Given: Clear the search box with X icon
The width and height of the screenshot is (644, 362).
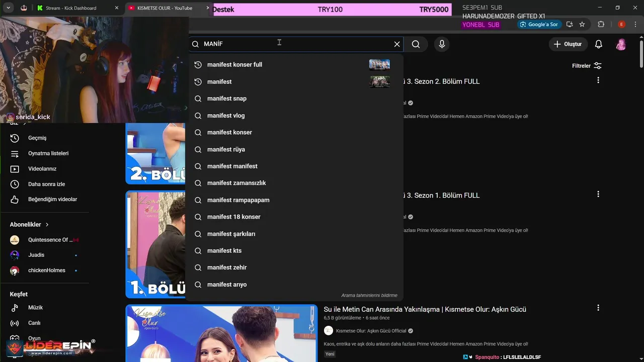Looking at the screenshot, I should tap(397, 44).
